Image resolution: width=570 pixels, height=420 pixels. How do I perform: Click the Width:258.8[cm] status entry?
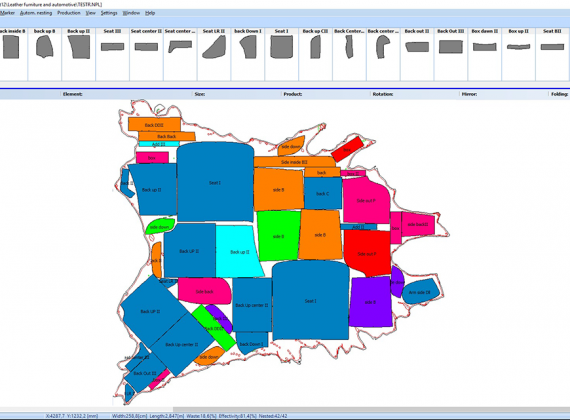click(x=129, y=416)
